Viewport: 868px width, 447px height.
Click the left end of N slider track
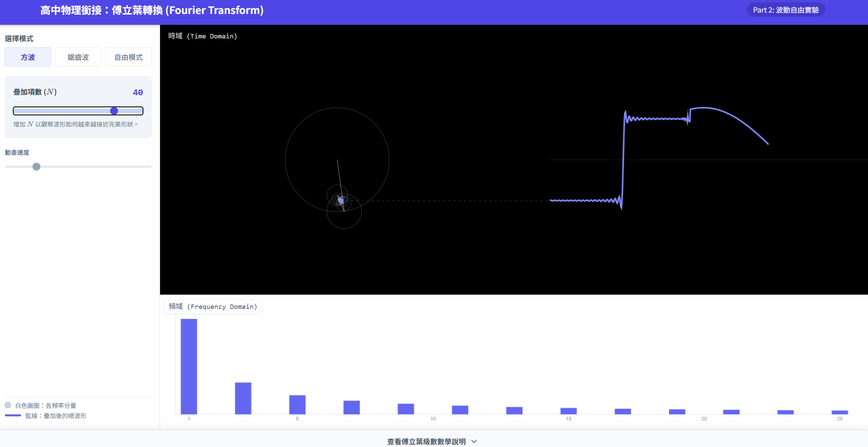16,111
